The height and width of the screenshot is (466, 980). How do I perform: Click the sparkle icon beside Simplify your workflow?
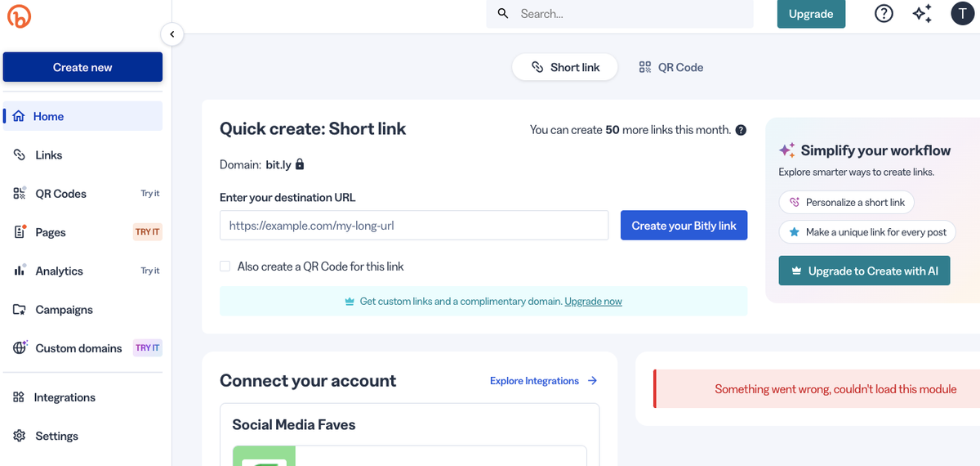pyautogui.click(x=787, y=150)
